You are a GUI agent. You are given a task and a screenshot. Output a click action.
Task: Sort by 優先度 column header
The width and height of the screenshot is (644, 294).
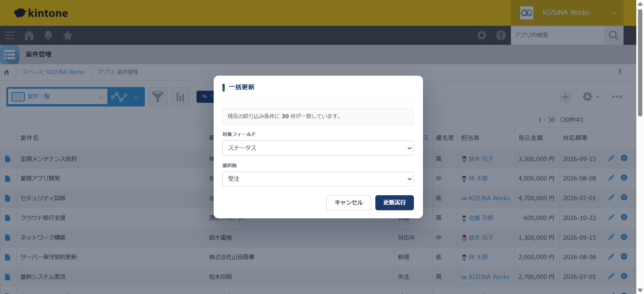point(445,138)
